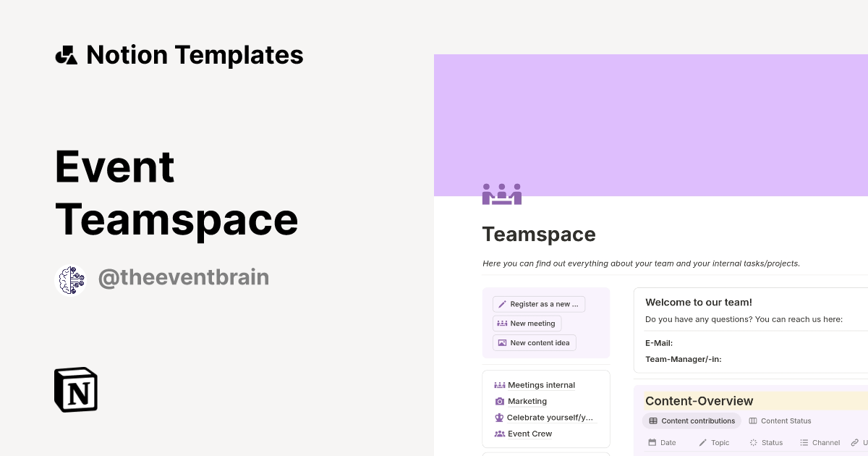Click the Register as a new button
Screen dimensions: 868x456
pyautogui.click(x=538, y=304)
